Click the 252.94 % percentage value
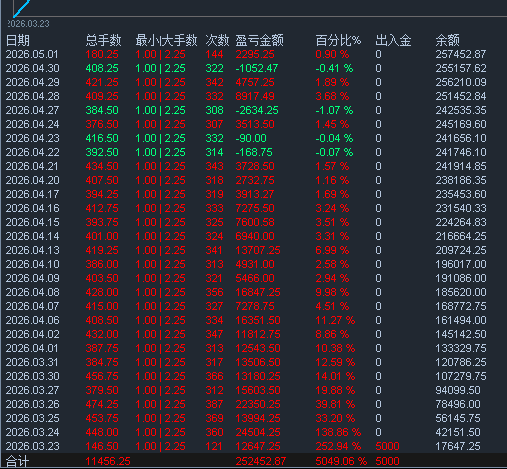 pos(338,446)
